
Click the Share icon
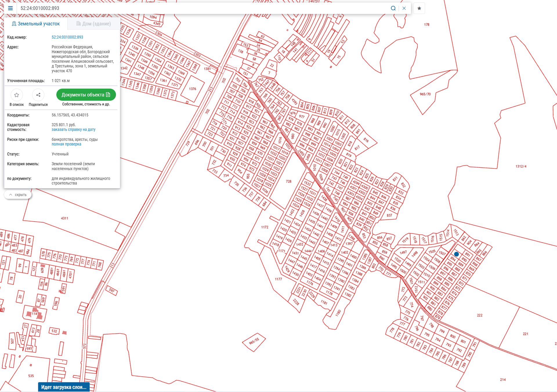pos(38,95)
